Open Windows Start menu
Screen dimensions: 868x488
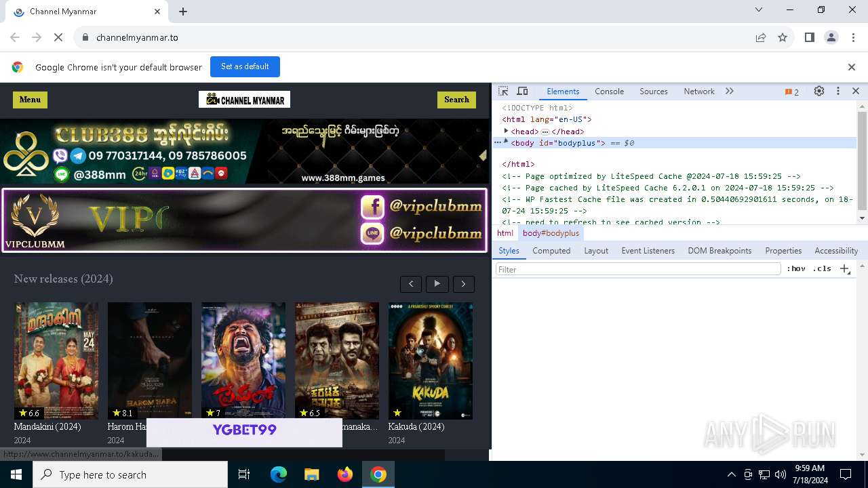pyautogui.click(x=16, y=474)
